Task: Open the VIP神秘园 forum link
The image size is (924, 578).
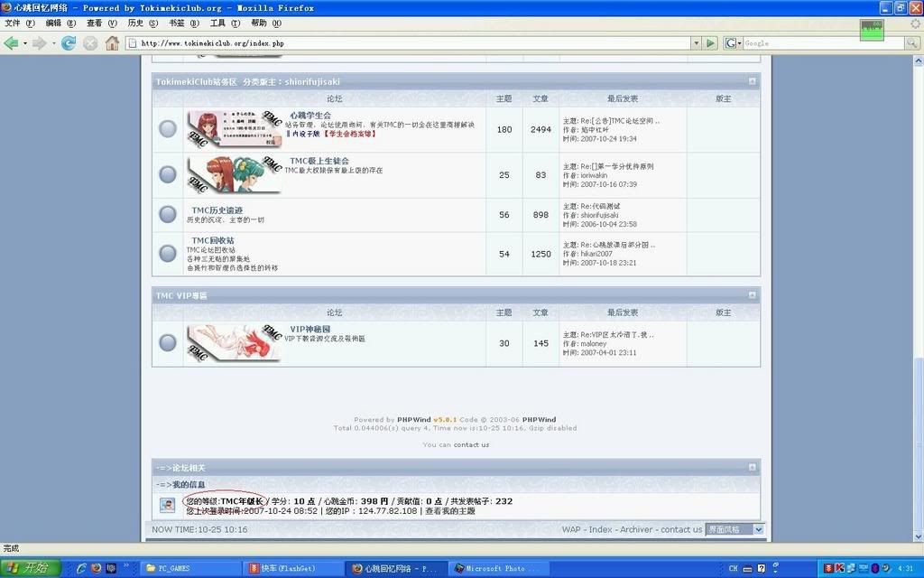Action: 310,329
